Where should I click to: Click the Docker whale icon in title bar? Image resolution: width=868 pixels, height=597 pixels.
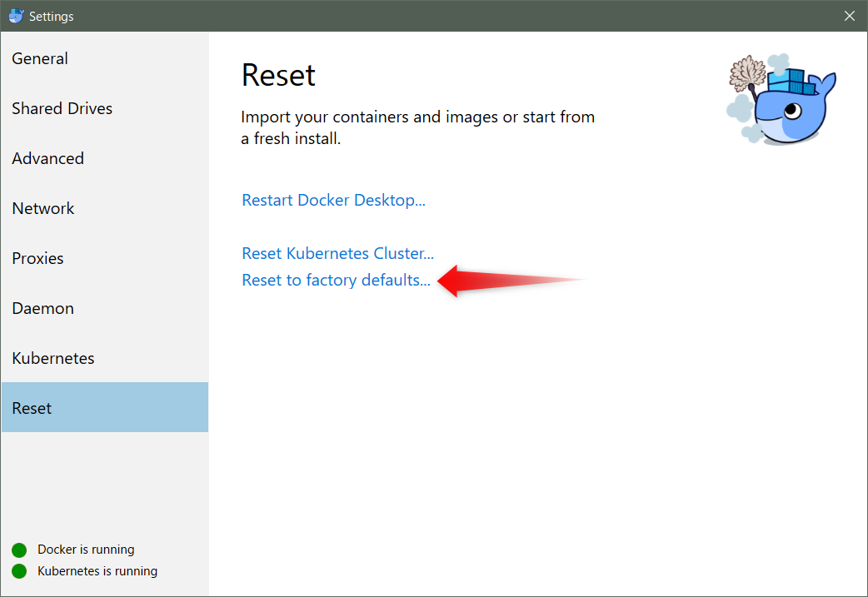pyautogui.click(x=16, y=16)
